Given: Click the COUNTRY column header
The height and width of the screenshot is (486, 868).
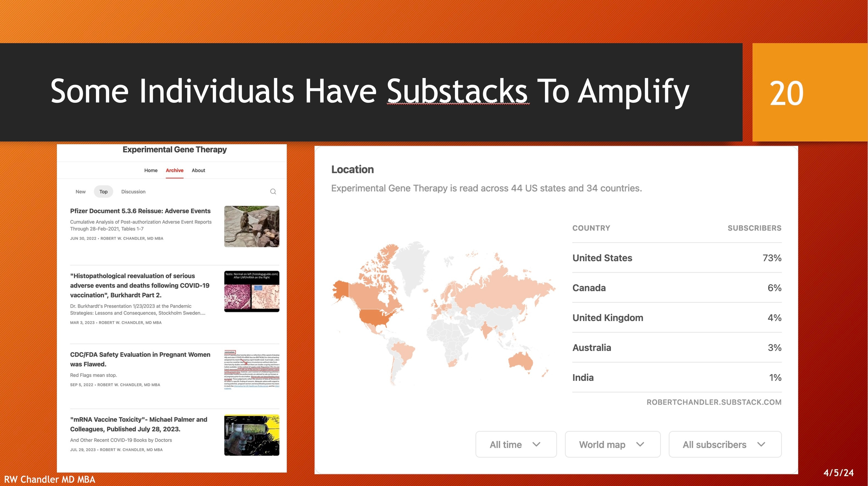Looking at the screenshot, I should [x=591, y=228].
